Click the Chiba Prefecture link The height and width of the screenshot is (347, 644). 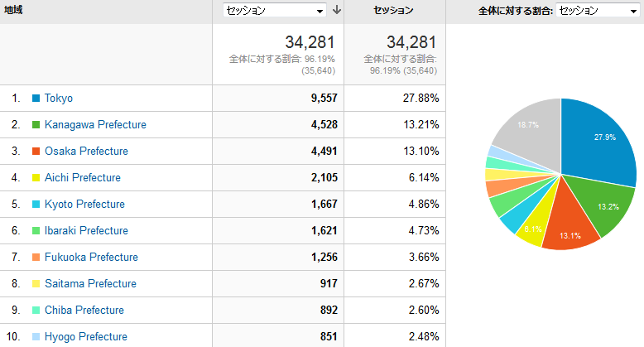[84, 311]
